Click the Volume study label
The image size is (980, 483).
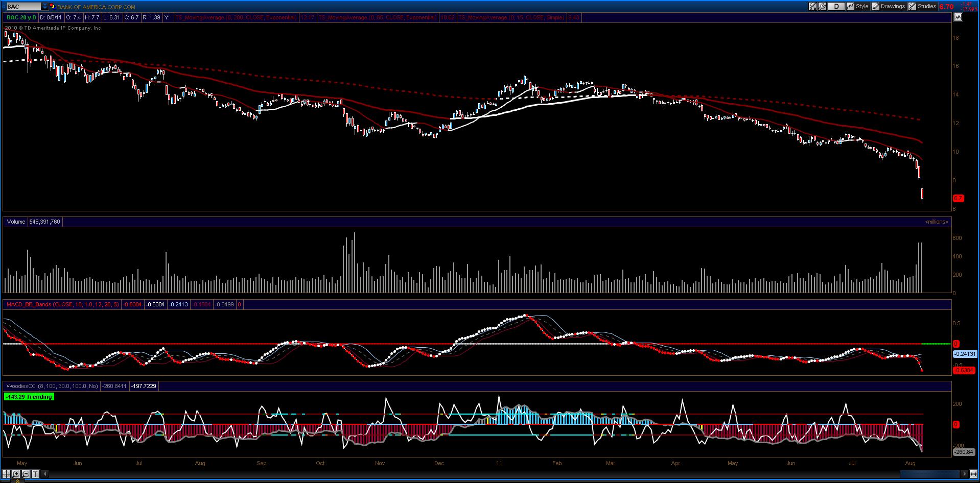pos(16,222)
